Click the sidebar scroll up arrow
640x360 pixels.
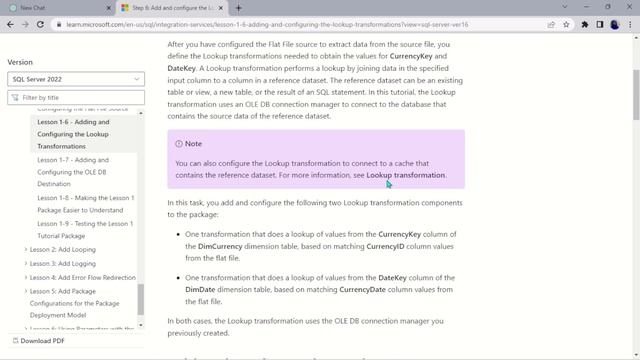coord(141,113)
